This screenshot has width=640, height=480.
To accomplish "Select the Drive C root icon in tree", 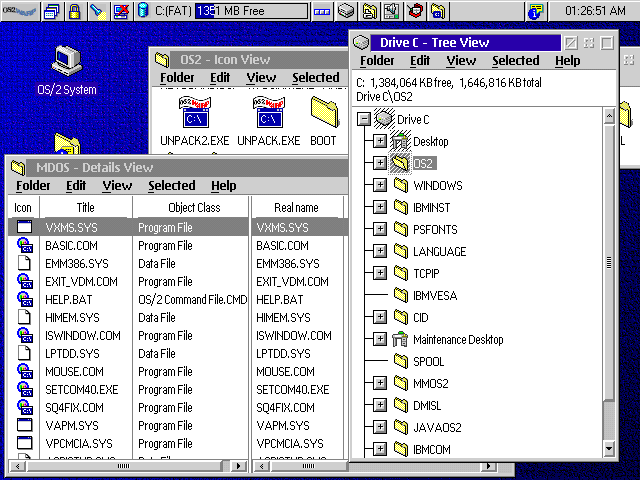I will [x=384, y=119].
